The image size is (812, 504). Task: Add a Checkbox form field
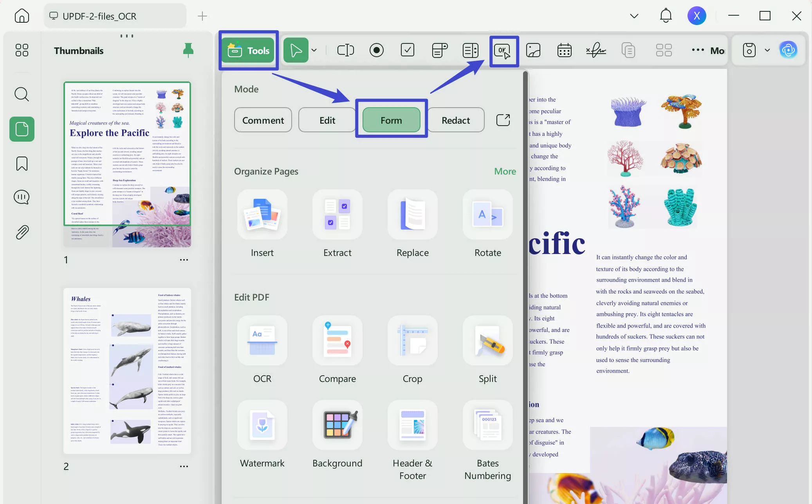pos(408,50)
